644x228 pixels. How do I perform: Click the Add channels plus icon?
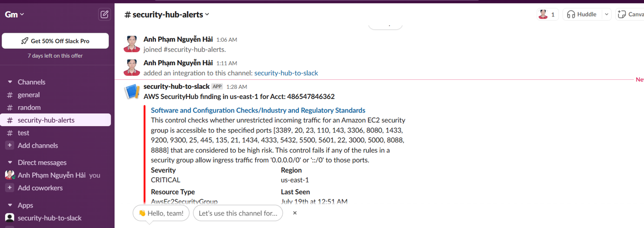tap(10, 146)
